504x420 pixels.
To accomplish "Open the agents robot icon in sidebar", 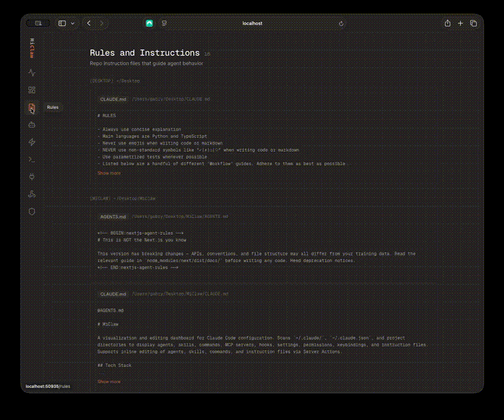I will tap(31, 125).
